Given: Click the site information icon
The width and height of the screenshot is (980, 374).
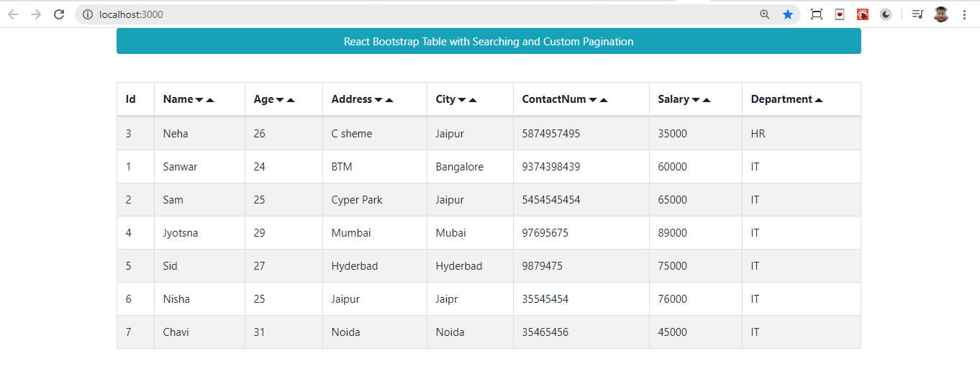Looking at the screenshot, I should click(88, 14).
